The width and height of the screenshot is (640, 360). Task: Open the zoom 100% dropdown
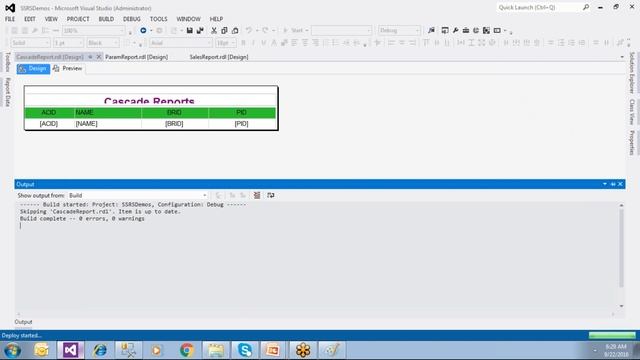click(x=93, y=31)
